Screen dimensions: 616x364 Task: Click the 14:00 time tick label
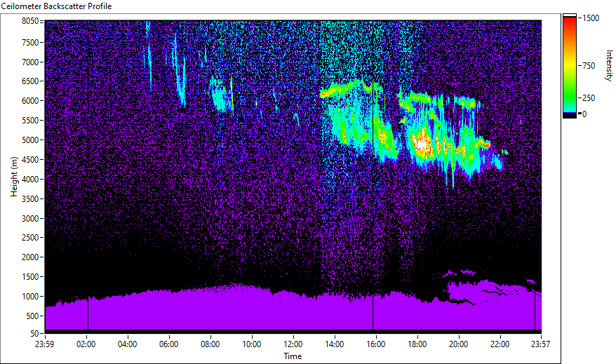(x=335, y=344)
